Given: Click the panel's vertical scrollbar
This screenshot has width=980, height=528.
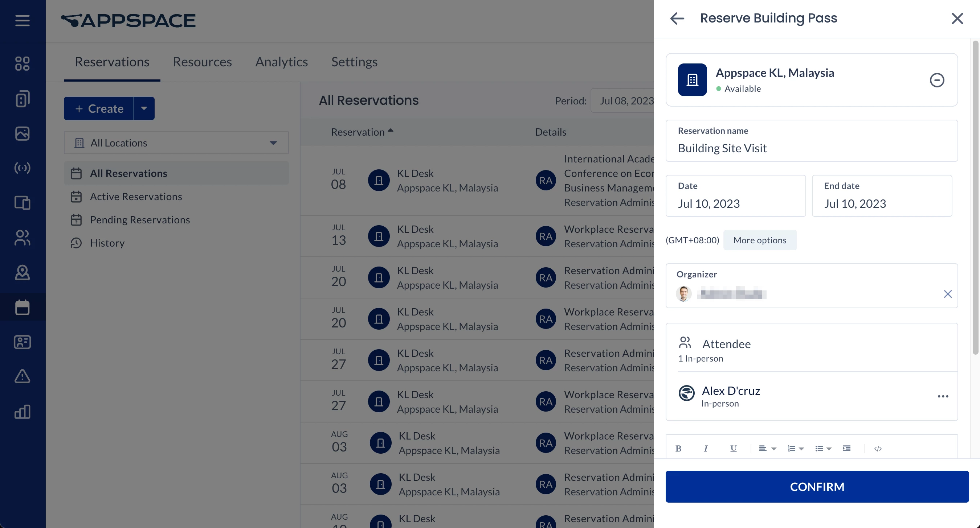Looking at the screenshot, I should [x=975, y=198].
